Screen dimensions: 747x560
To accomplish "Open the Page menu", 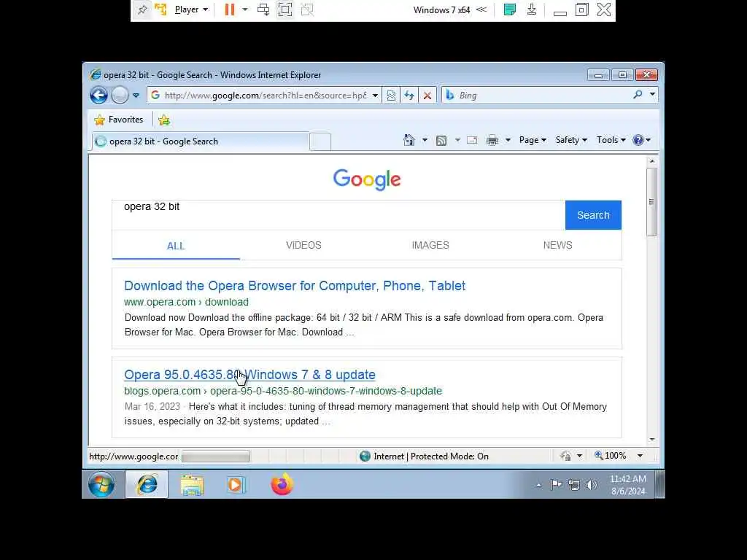I will [533, 140].
